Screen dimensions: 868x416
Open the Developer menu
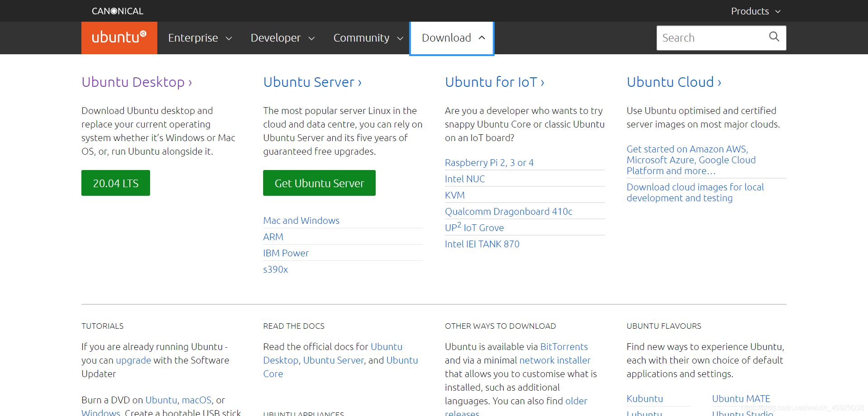pyautogui.click(x=283, y=38)
